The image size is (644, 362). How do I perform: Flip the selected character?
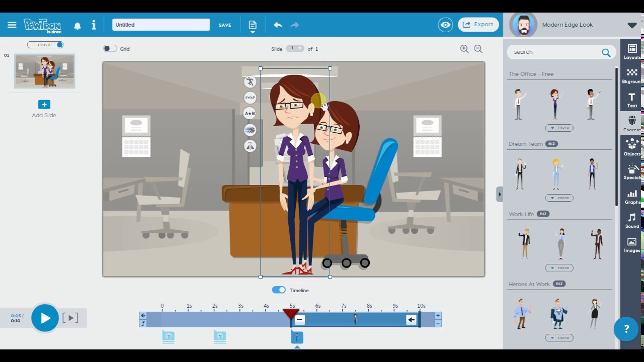(x=250, y=146)
